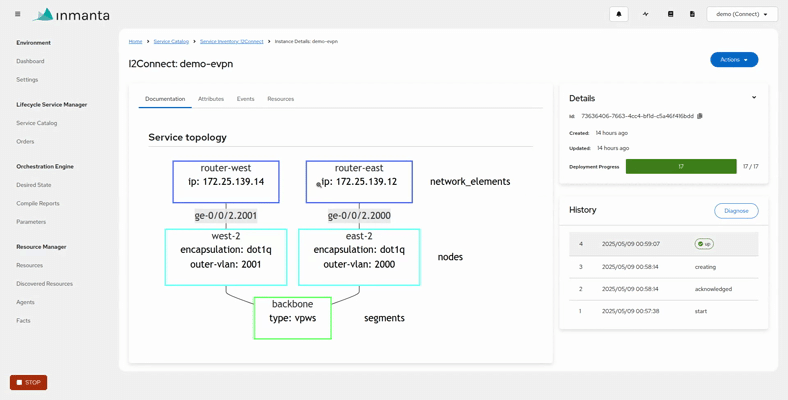The image size is (788, 400).
Task: Open Compile Reports in the sidebar
Action: coord(38,204)
